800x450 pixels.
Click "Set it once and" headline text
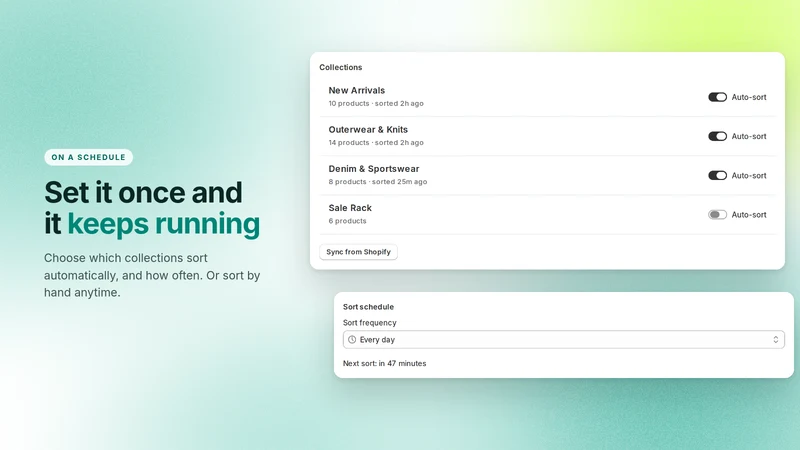pos(143,192)
